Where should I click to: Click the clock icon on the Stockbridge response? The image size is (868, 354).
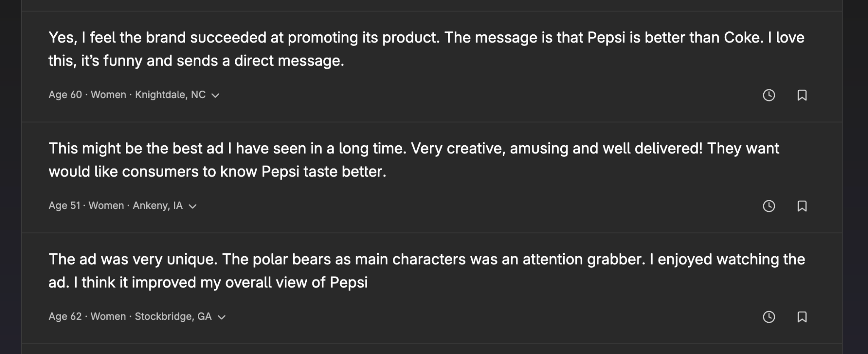coord(769,317)
